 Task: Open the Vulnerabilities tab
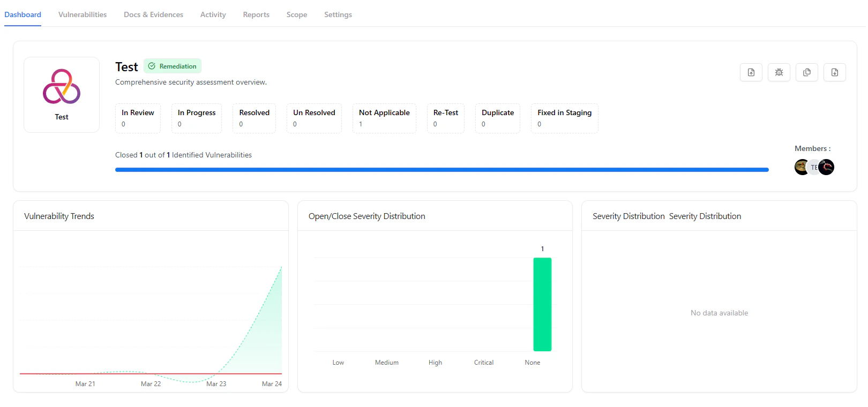[83, 14]
